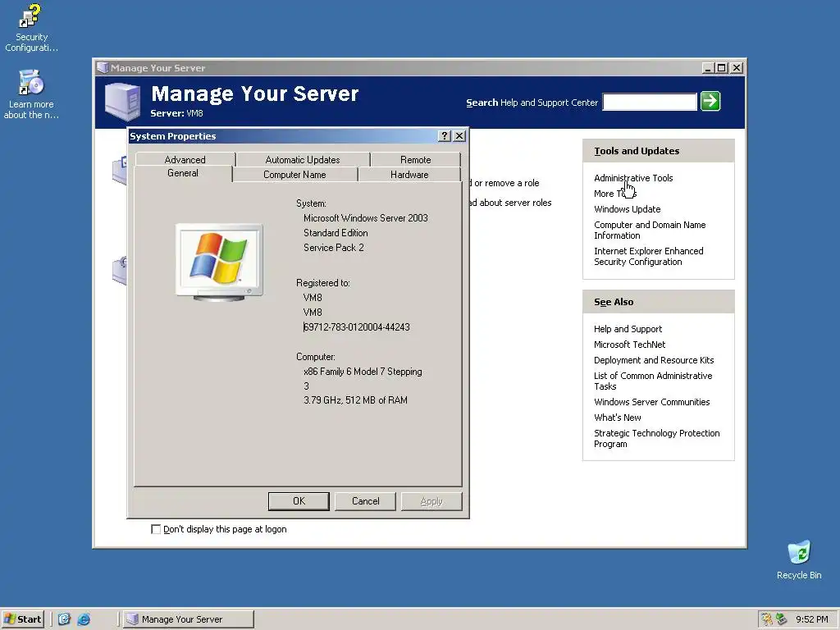Close the System Properties dialog
This screenshot has width=840, height=630.
click(x=459, y=136)
